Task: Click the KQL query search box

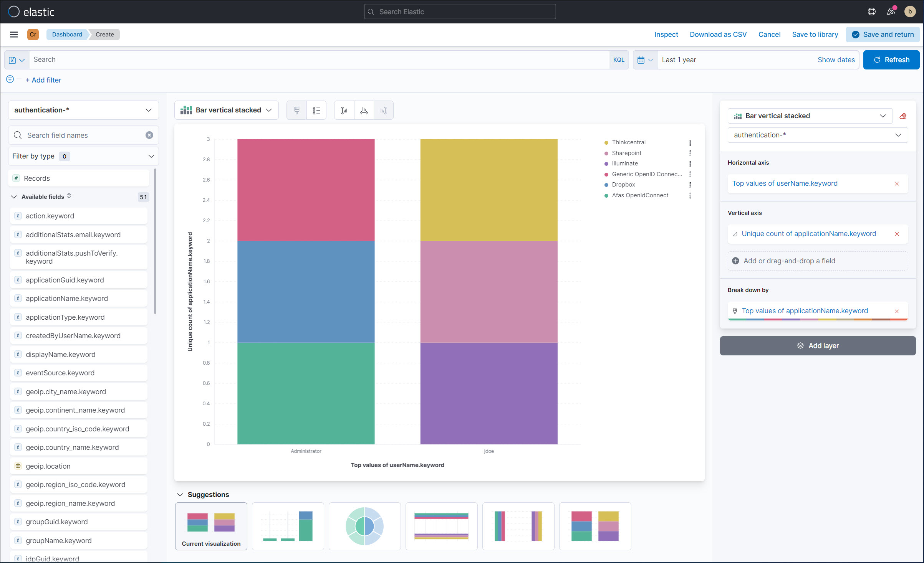Action: click(320, 60)
